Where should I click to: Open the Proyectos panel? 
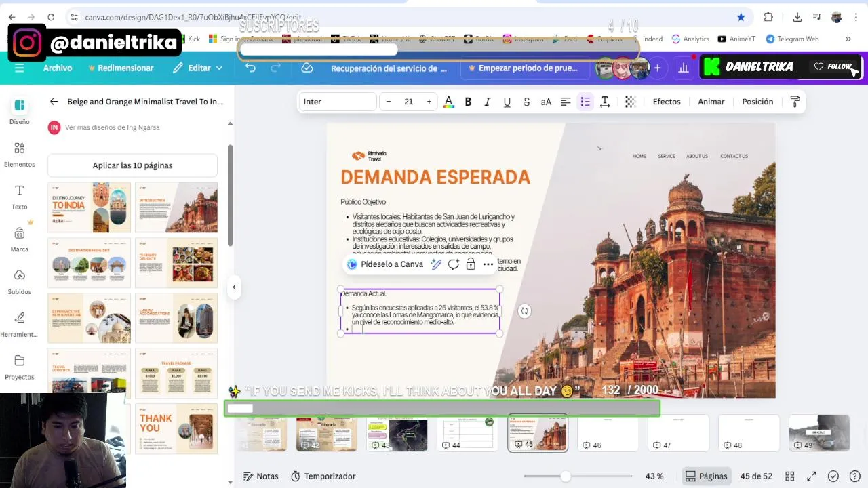20,367
